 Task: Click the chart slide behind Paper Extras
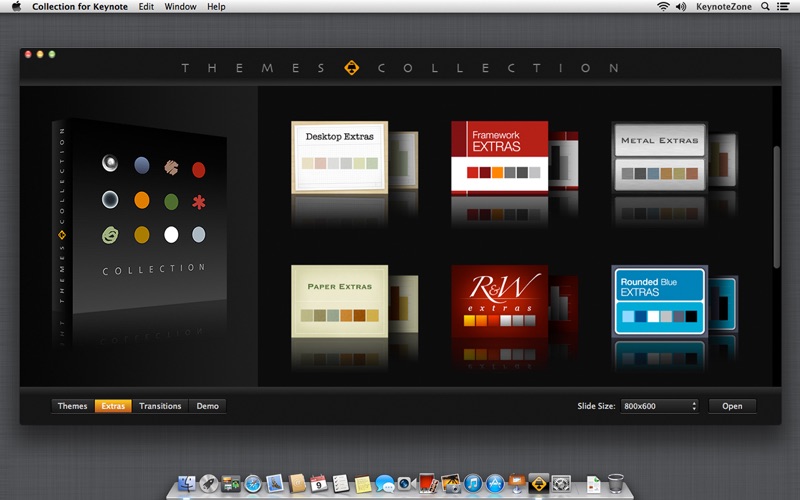click(x=404, y=304)
